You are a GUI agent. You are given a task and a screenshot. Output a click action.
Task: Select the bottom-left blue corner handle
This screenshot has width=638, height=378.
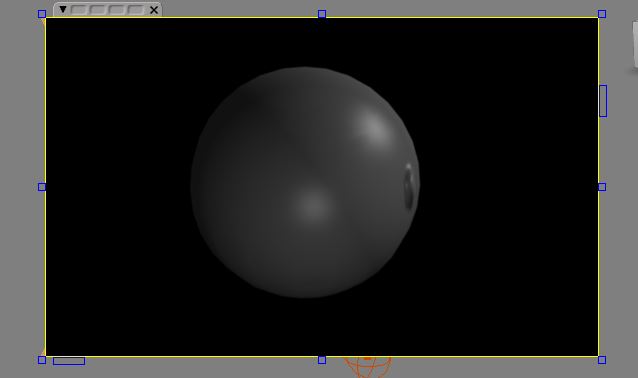[42, 360]
